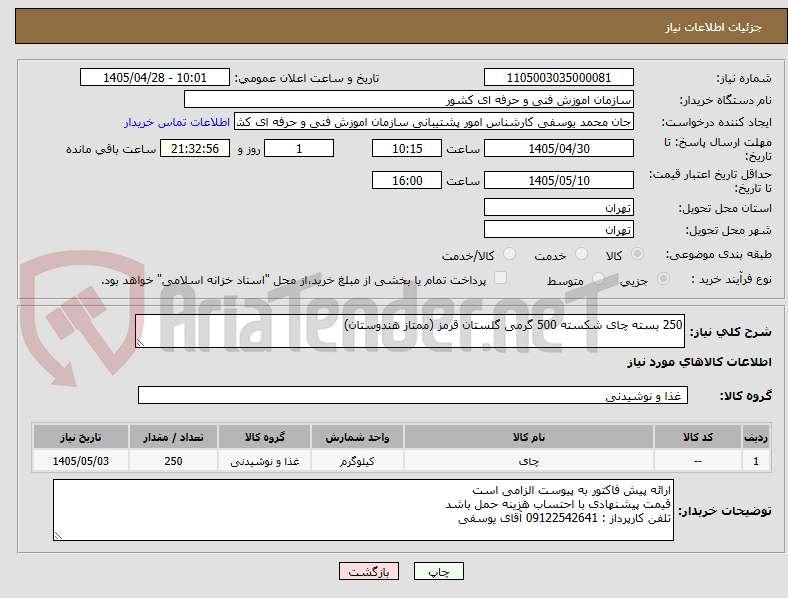Click the price validity date 1405/05/10

point(558,180)
